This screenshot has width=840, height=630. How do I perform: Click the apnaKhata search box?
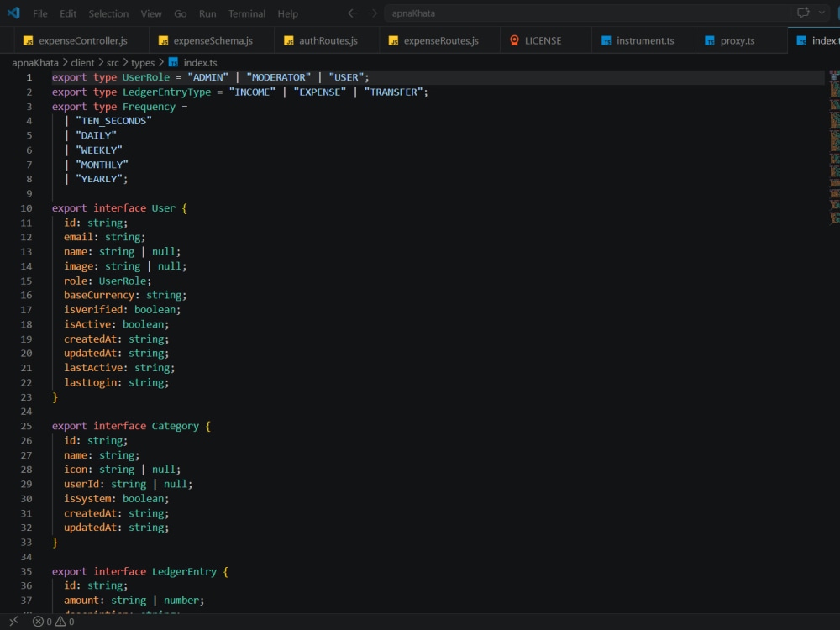(590, 13)
